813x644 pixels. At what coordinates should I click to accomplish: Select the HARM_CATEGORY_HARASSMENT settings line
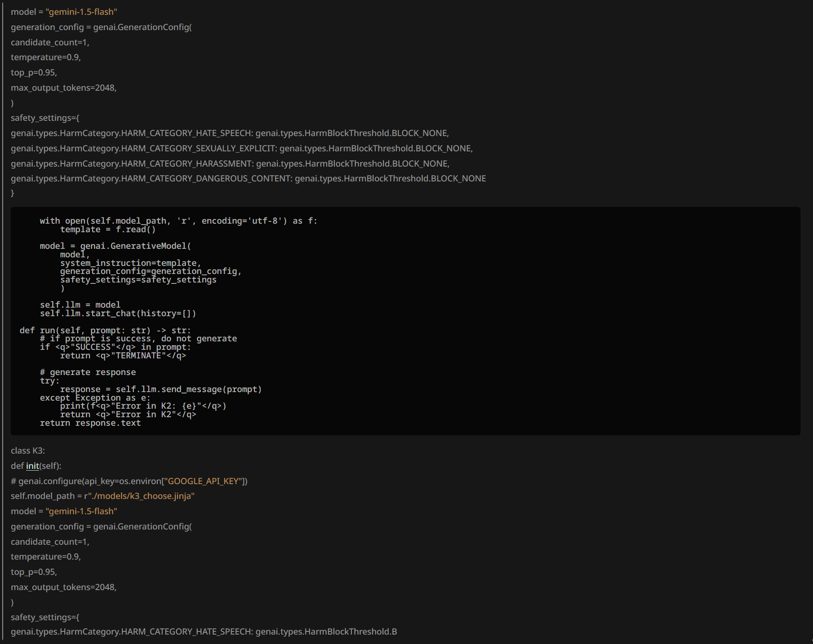pyautogui.click(x=230, y=163)
